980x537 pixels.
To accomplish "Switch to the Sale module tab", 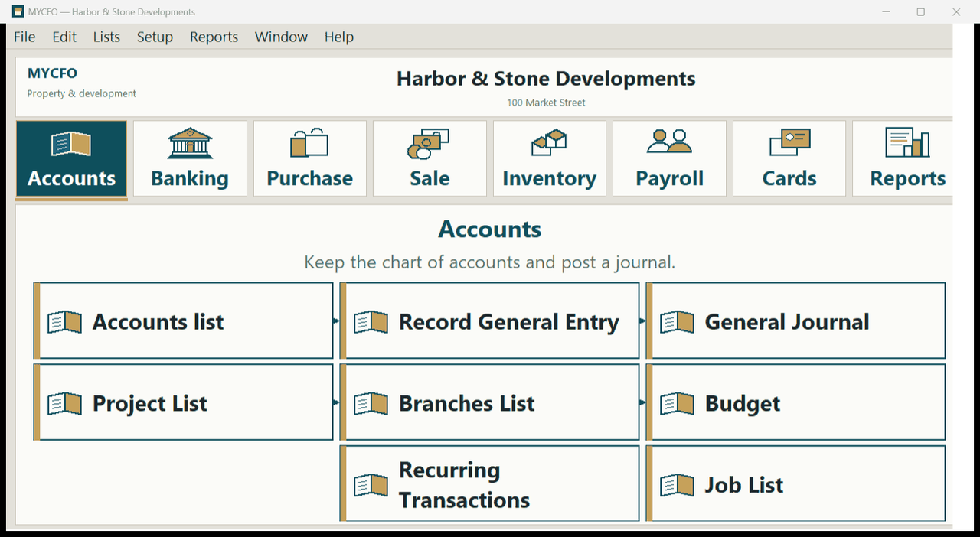I will tap(430, 158).
